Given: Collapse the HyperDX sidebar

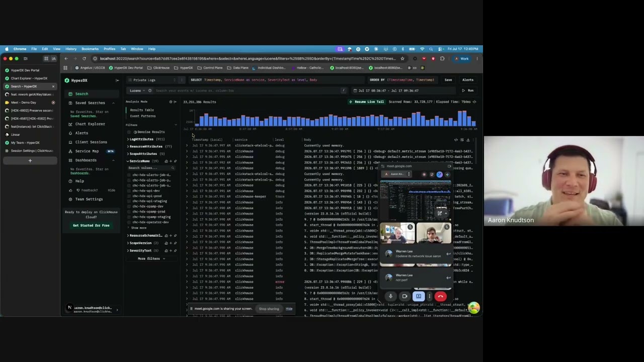Looking at the screenshot, I should point(117,80).
